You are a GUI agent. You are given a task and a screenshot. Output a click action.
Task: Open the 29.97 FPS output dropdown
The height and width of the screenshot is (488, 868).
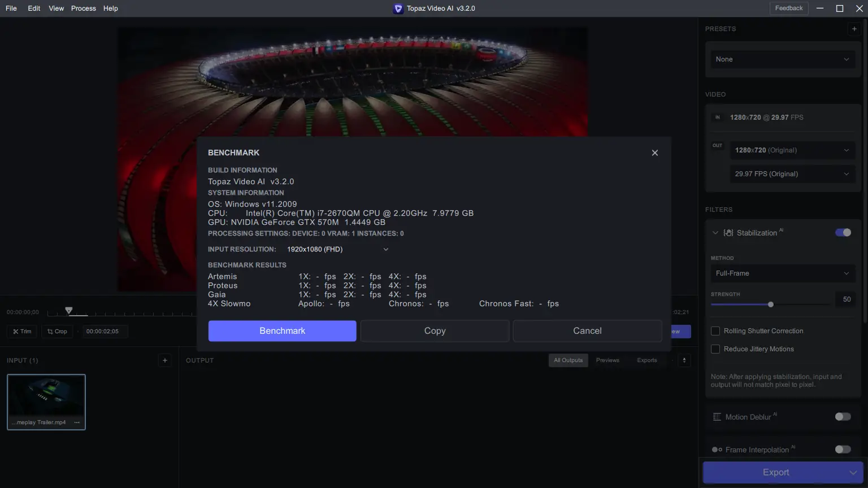click(x=792, y=174)
